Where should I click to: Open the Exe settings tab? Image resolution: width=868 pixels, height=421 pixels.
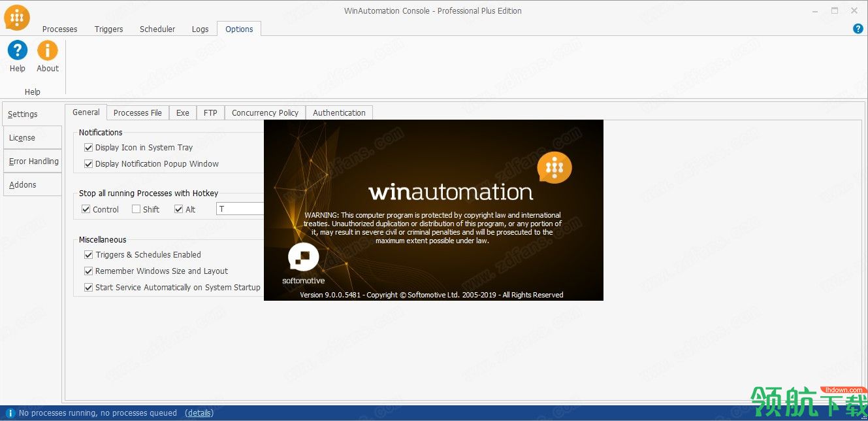point(183,113)
